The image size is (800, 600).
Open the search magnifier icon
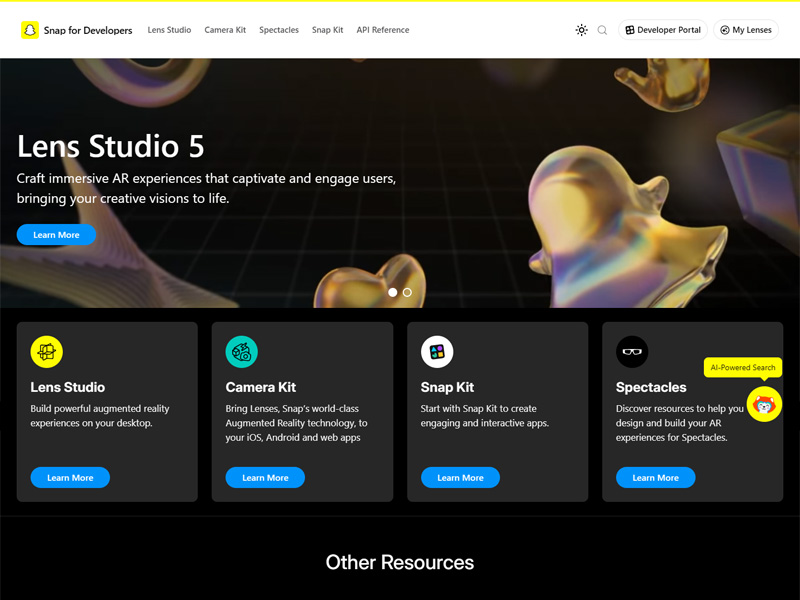click(601, 30)
